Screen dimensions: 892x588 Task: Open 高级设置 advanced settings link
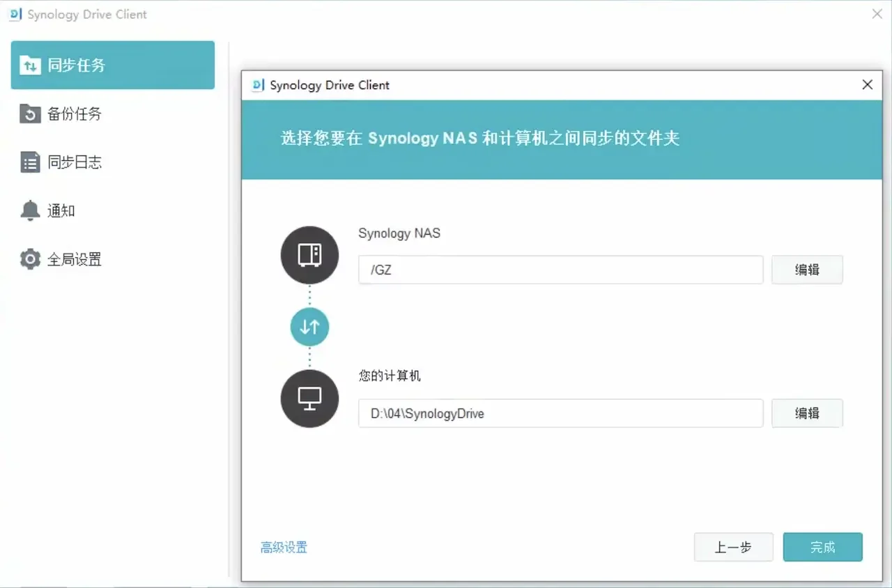(x=284, y=548)
